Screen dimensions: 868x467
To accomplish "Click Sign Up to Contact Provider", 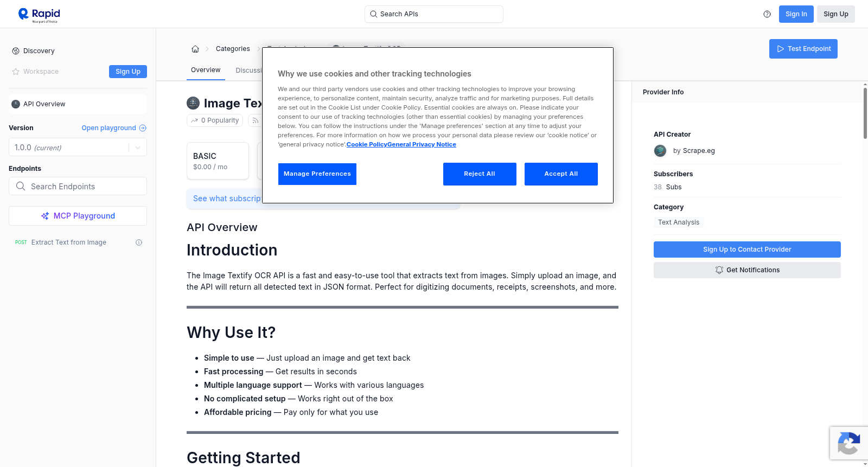I will pyautogui.click(x=747, y=250).
